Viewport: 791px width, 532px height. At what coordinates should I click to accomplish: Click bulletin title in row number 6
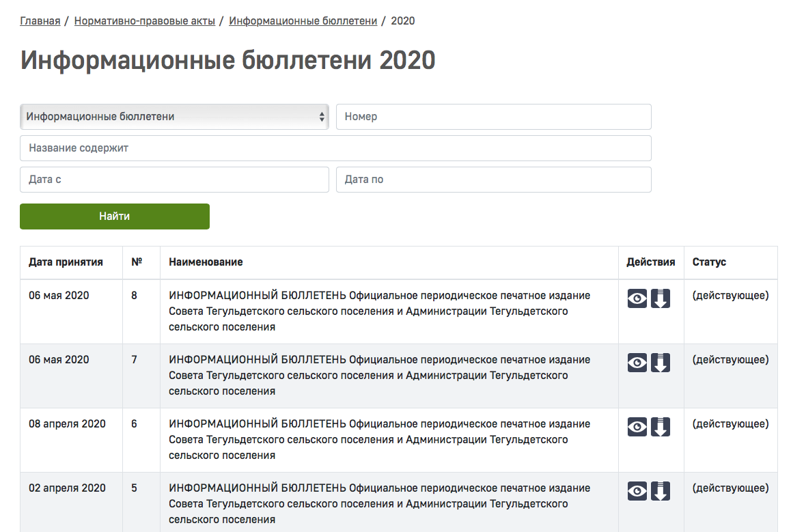(379, 439)
